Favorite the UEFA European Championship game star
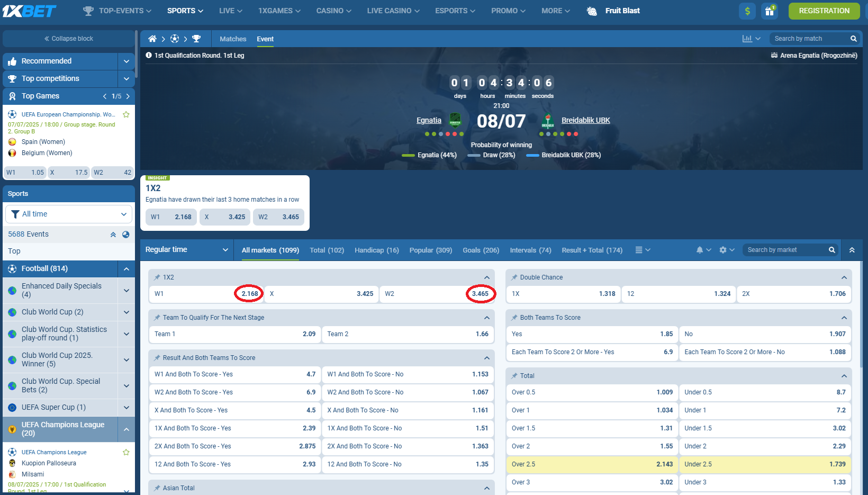 126,114
